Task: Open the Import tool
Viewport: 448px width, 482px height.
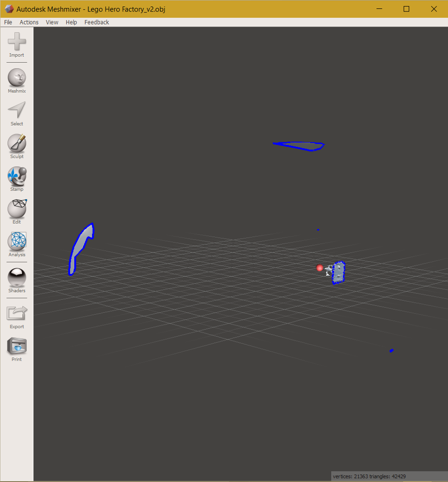Action: [17, 45]
